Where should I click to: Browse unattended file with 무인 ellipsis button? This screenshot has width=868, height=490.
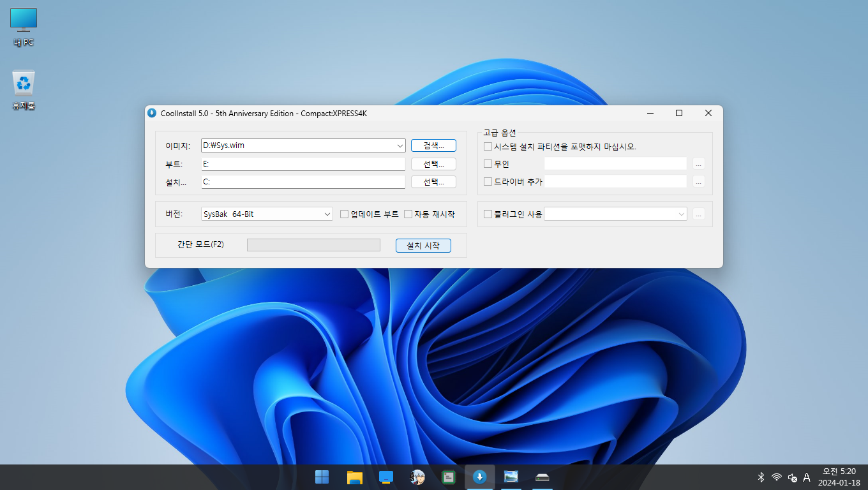click(699, 164)
